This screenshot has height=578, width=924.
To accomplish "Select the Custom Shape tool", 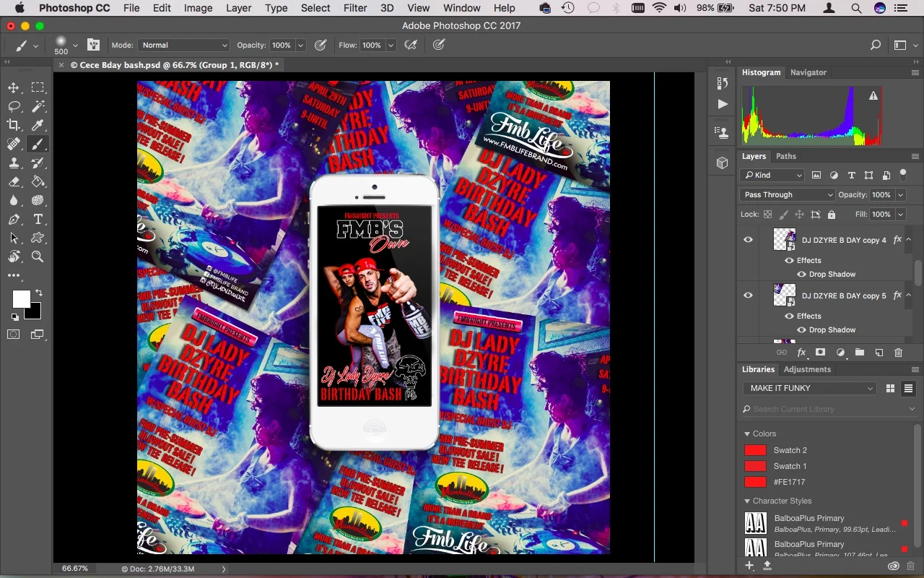I will coord(38,238).
